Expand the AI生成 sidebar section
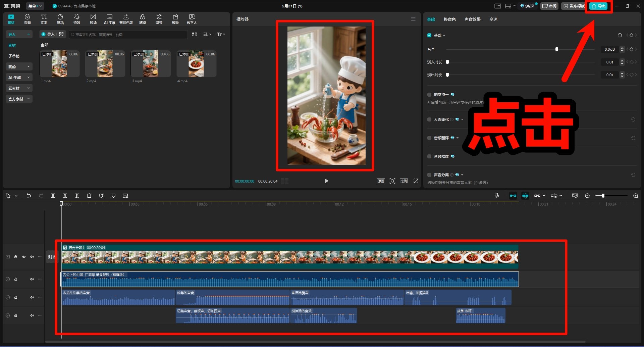Image resolution: width=644 pixels, height=347 pixels. pyautogui.click(x=19, y=78)
